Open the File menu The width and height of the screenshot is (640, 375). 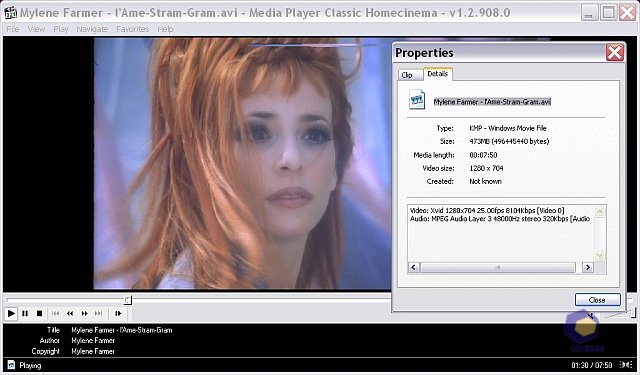13,29
